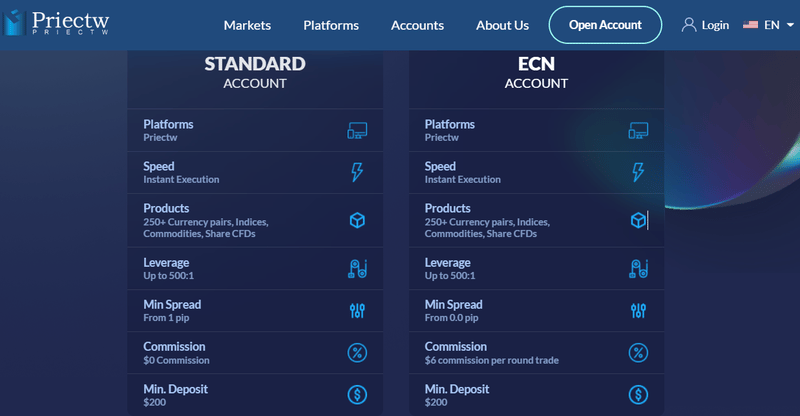Open the Markets menu
Viewport: 800px width, 416px height.
coord(247,25)
